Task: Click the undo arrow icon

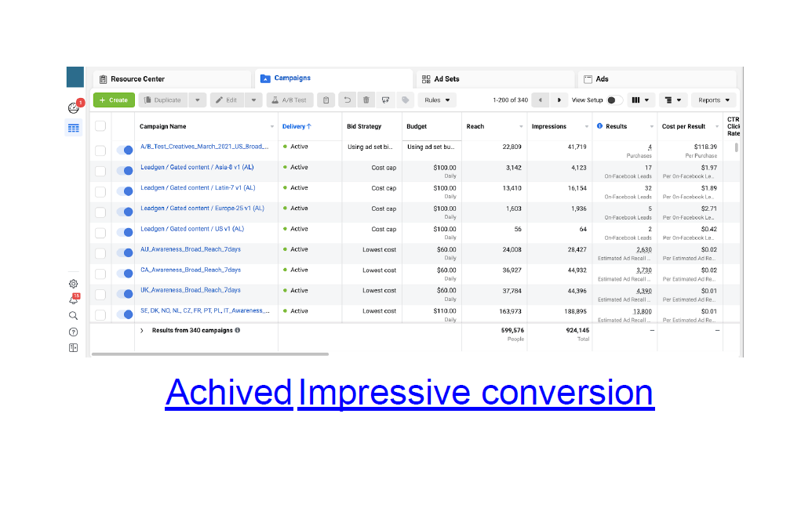Action: point(347,100)
